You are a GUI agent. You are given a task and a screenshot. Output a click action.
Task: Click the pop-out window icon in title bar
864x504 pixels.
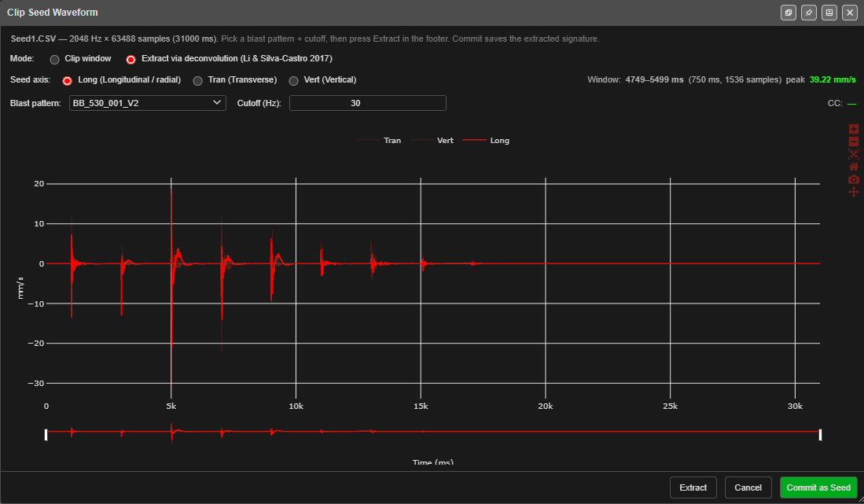(789, 13)
